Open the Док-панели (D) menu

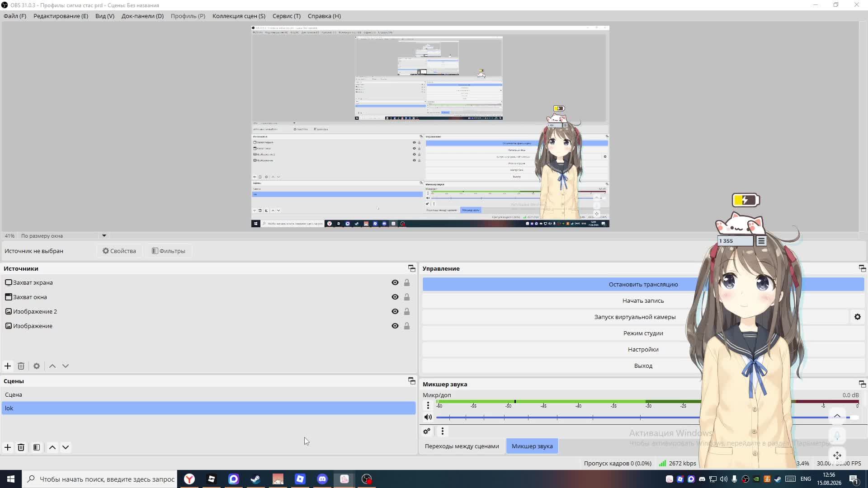(x=142, y=16)
